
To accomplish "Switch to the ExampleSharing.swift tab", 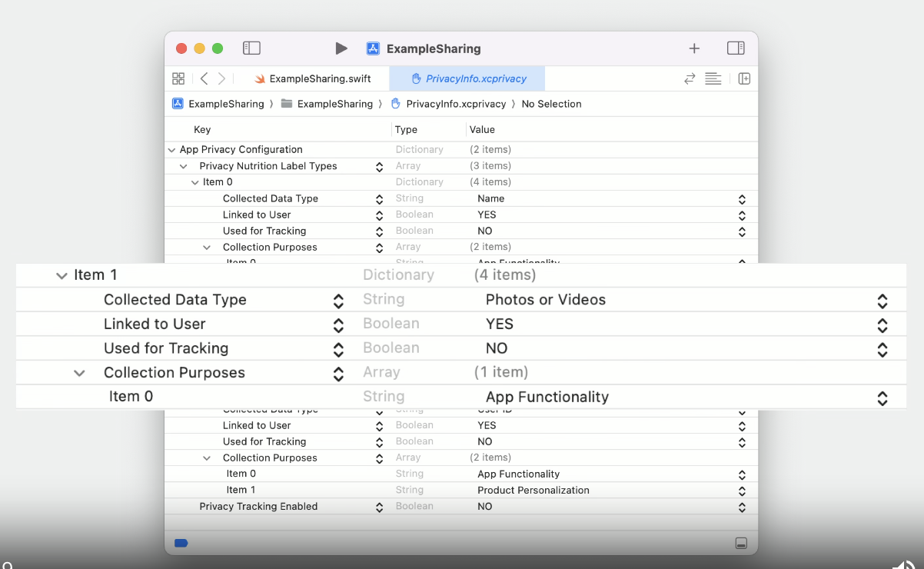I will click(313, 78).
